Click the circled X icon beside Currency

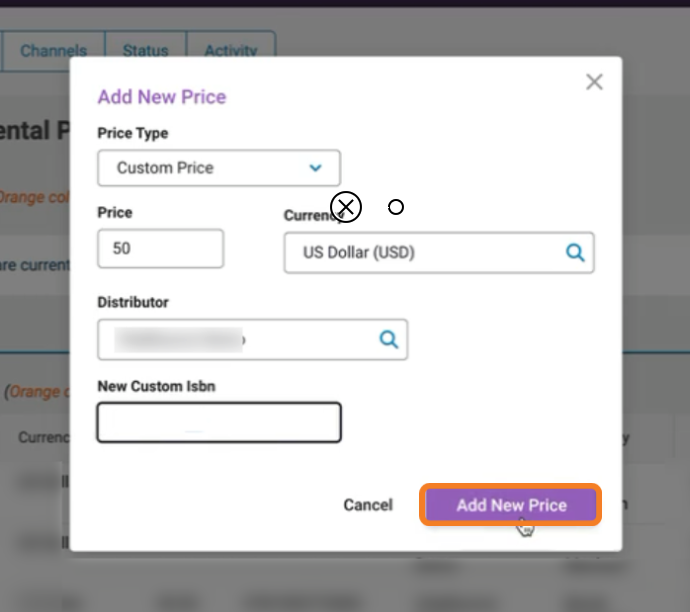tap(346, 207)
